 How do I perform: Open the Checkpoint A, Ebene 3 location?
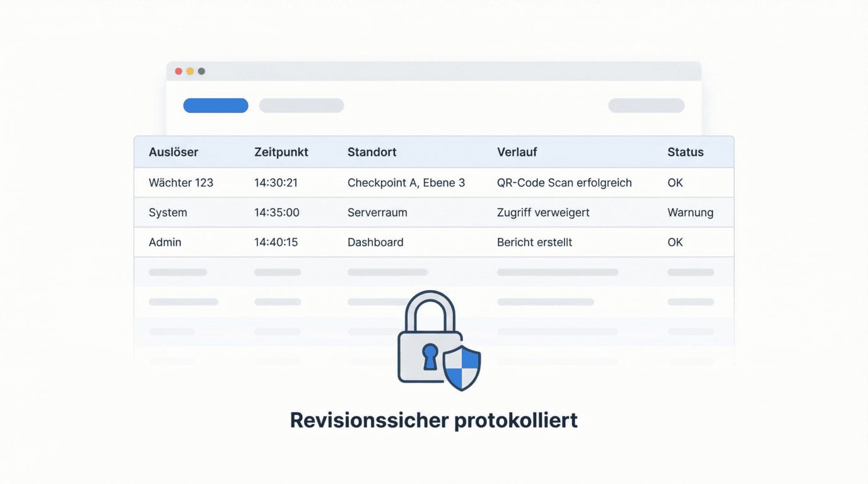pyautogui.click(x=406, y=183)
